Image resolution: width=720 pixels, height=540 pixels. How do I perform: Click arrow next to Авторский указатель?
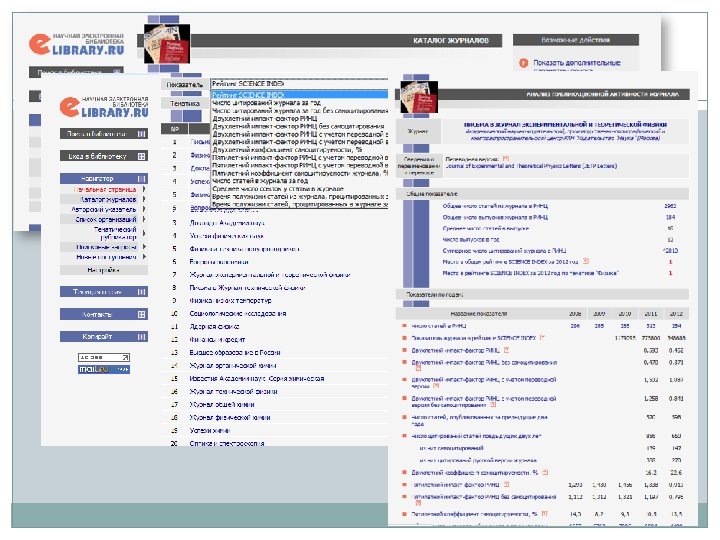click(144, 209)
